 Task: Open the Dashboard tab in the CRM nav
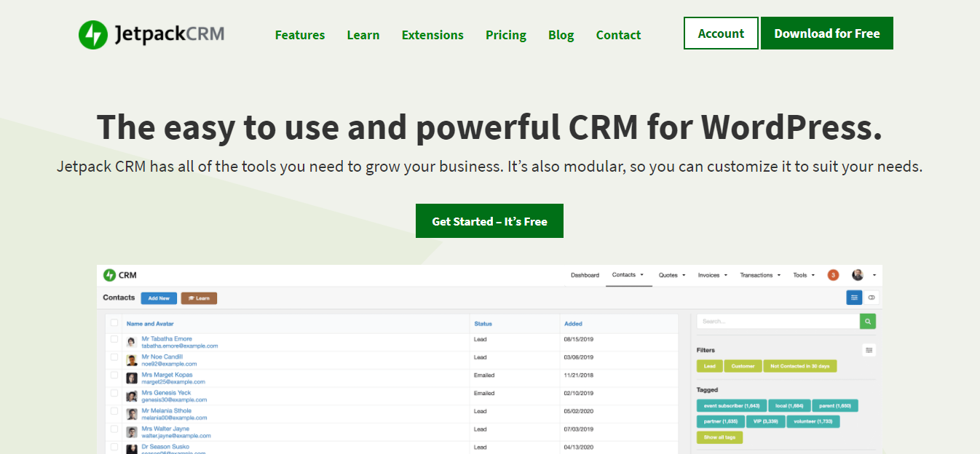tap(585, 275)
